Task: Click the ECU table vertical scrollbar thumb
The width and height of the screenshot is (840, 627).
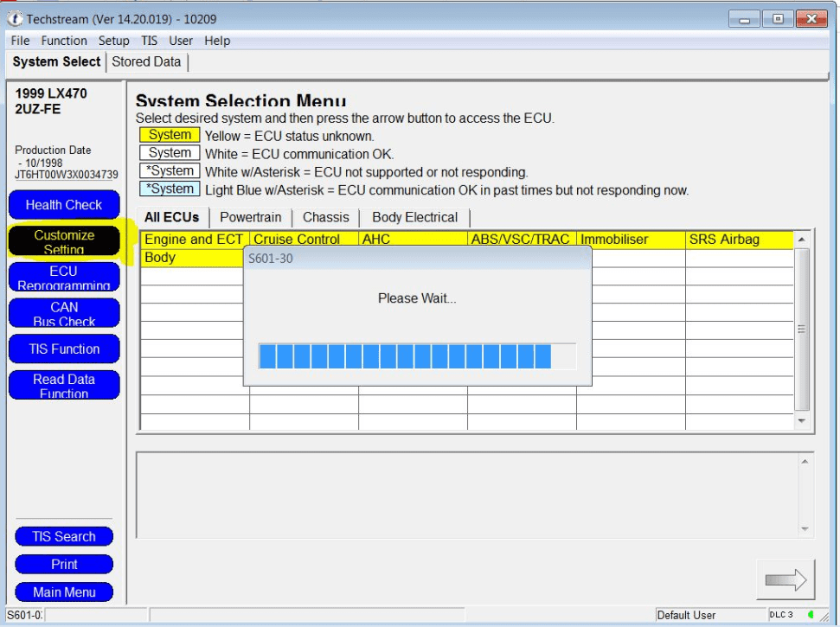Action: (801, 329)
